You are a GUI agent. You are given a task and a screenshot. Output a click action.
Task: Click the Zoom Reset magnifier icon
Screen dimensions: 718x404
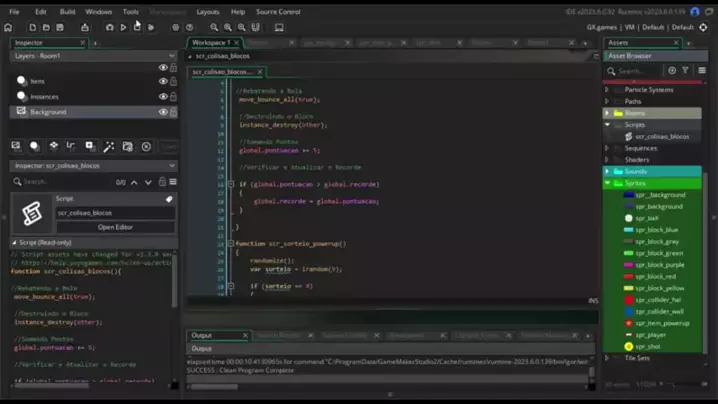coord(228,27)
